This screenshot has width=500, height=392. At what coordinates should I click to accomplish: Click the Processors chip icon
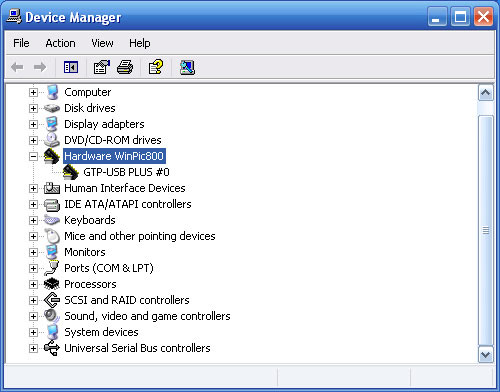[52, 284]
